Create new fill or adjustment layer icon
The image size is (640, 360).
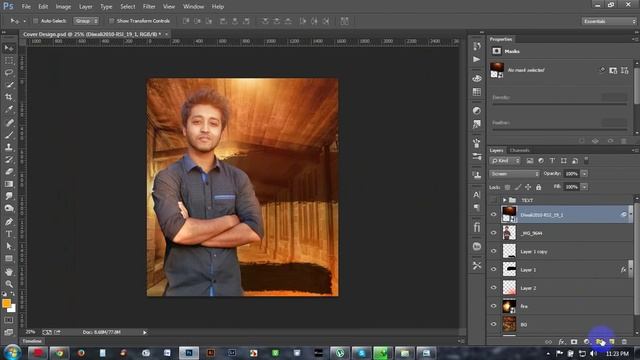click(x=587, y=342)
